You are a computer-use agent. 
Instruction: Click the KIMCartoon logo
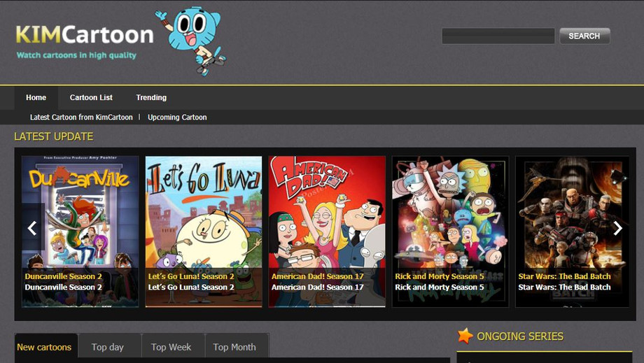pyautogui.click(x=84, y=36)
